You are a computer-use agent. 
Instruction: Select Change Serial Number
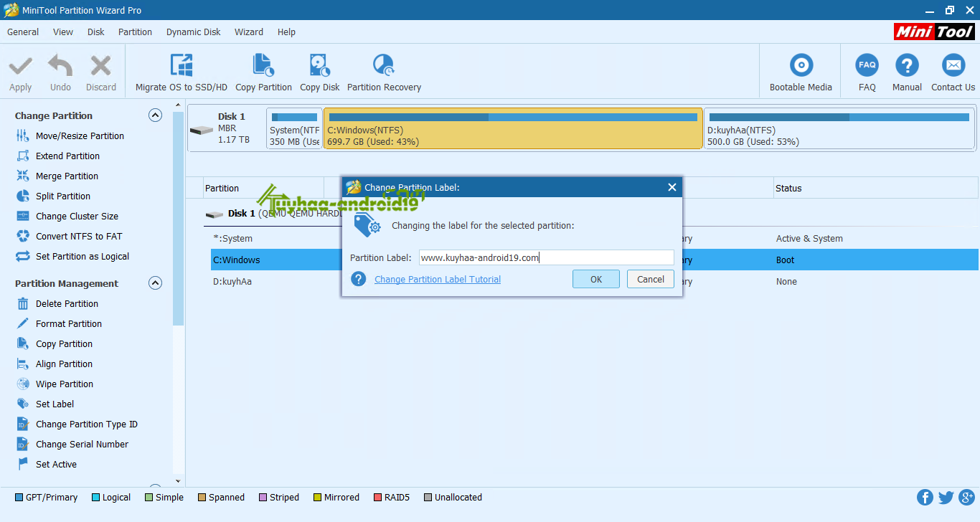point(82,444)
